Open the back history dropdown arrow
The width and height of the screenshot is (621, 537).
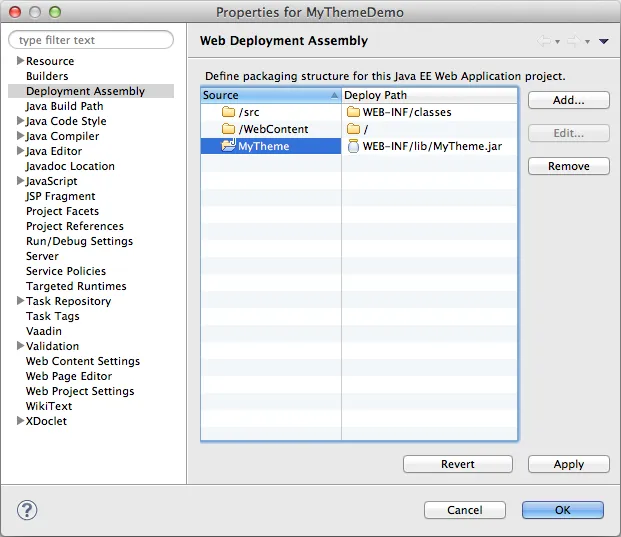(x=557, y=42)
